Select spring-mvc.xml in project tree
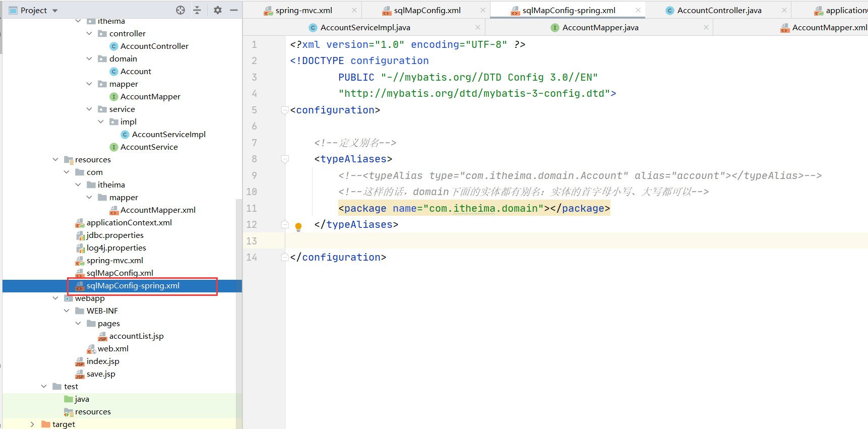Viewport: 868px width, 429px height. pos(114,260)
